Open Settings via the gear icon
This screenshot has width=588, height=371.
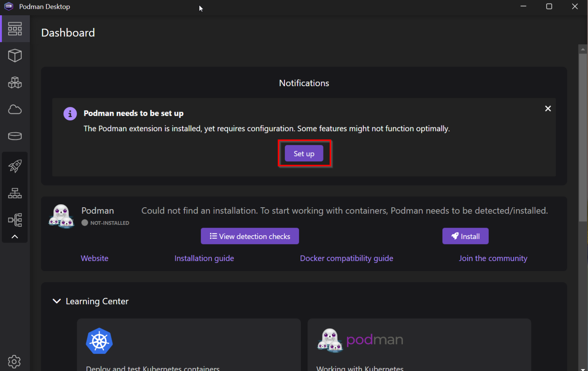[14, 361]
